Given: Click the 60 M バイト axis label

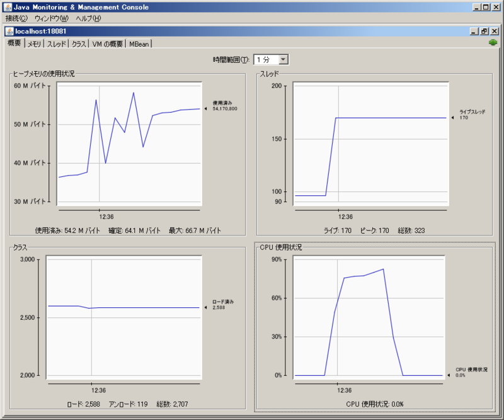Looking at the screenshot, I should tap(30, 86).
